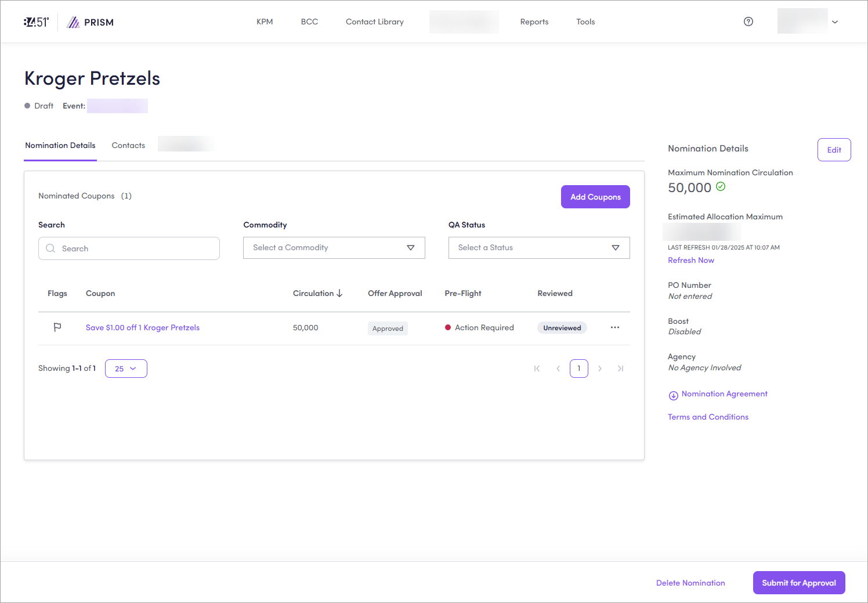This screenshot has height=603, width=868.
Task: Jump to the last page arrow
Action: click(620, 369)
